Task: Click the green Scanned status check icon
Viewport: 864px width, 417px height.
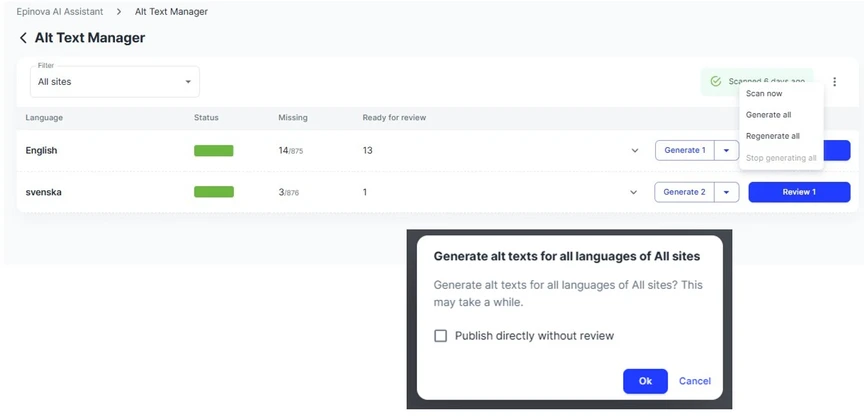Action: [x=716, y=82]
